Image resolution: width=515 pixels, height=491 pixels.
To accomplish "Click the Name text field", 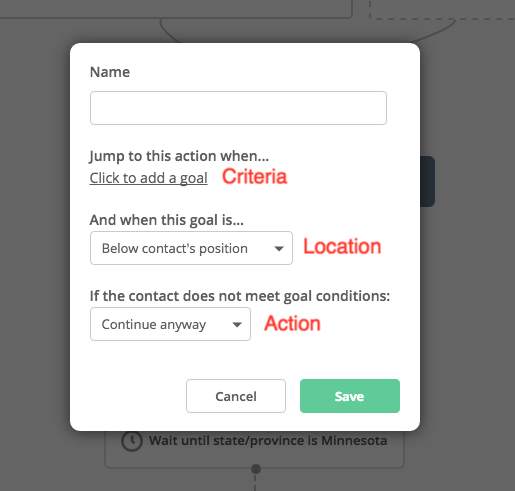I will point(238,108).
